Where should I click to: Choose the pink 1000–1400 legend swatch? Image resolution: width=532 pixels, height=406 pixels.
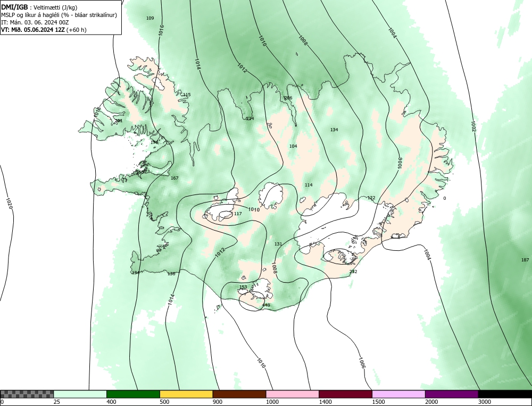[x=293, y=394]
